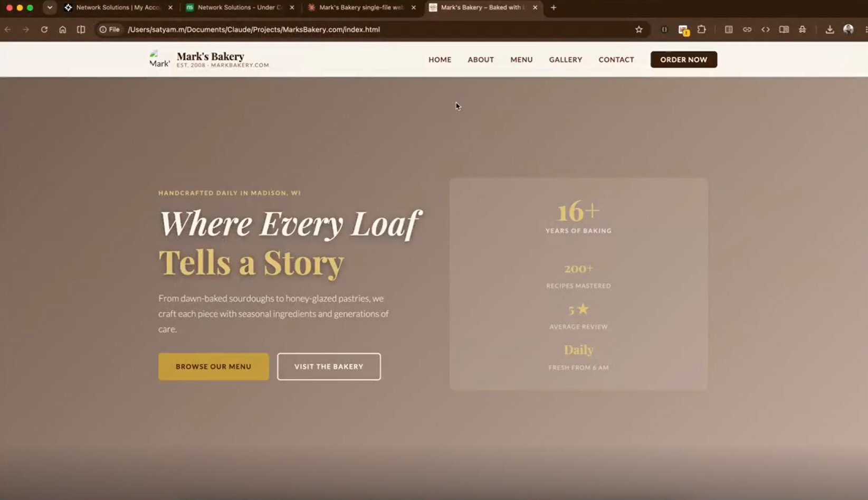Click the chain link toolbar icon
Viewport: 868px width, 500px height.
(x=747, y=30)
